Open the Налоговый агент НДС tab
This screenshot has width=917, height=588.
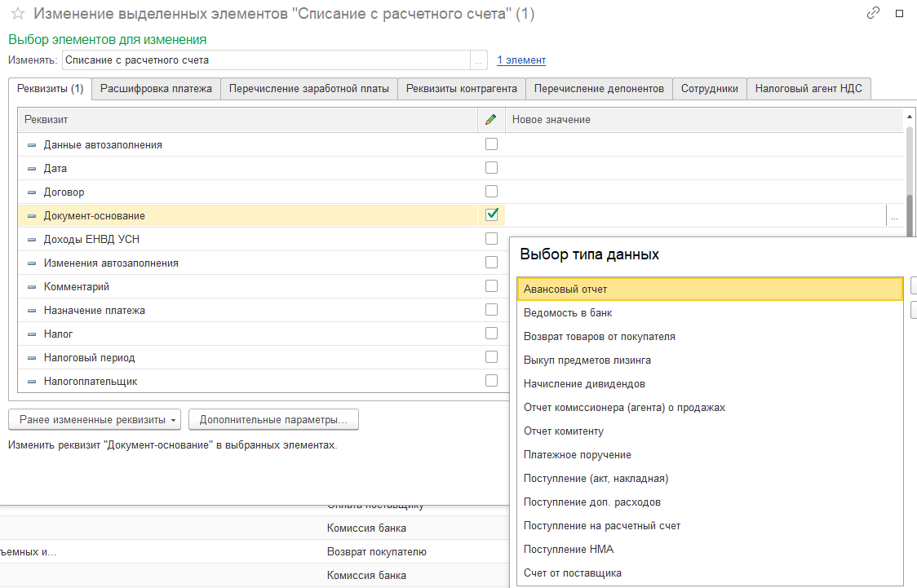(808, 89)
